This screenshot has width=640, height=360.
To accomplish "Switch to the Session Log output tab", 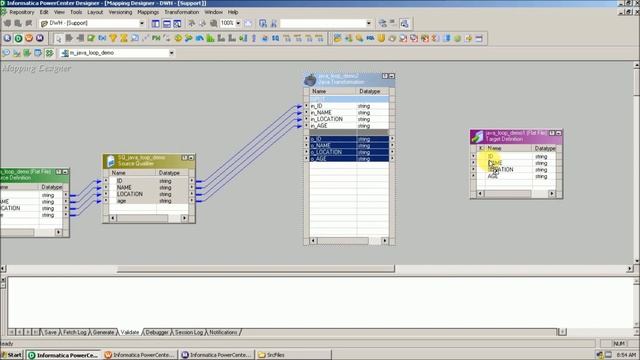I will [x=189, y=332].
